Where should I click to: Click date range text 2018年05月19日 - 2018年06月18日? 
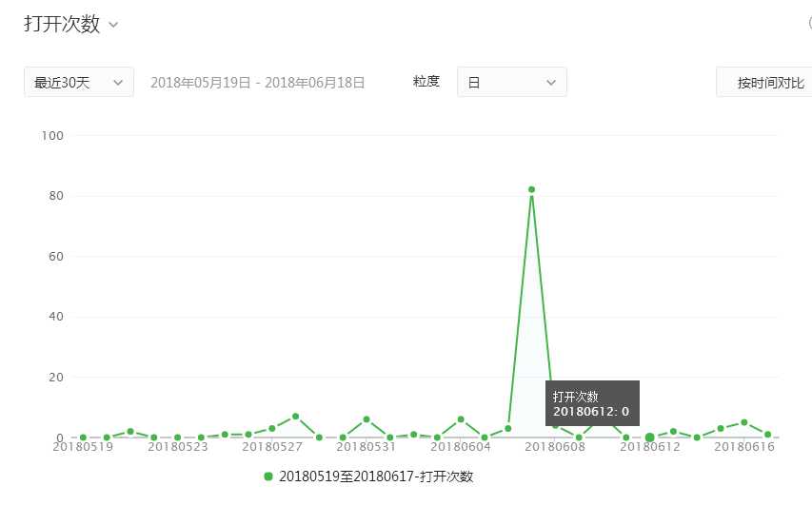click(x=257, y=82)
